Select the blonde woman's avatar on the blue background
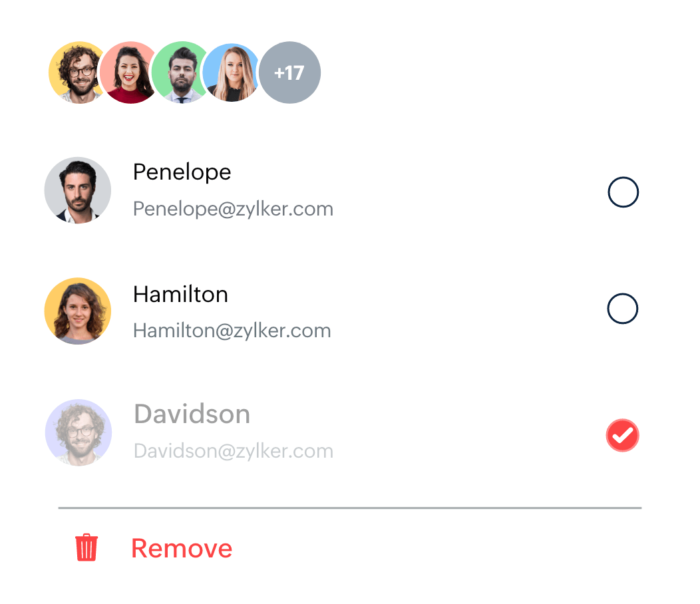This screenshot has width=700, height=604. 230,73
